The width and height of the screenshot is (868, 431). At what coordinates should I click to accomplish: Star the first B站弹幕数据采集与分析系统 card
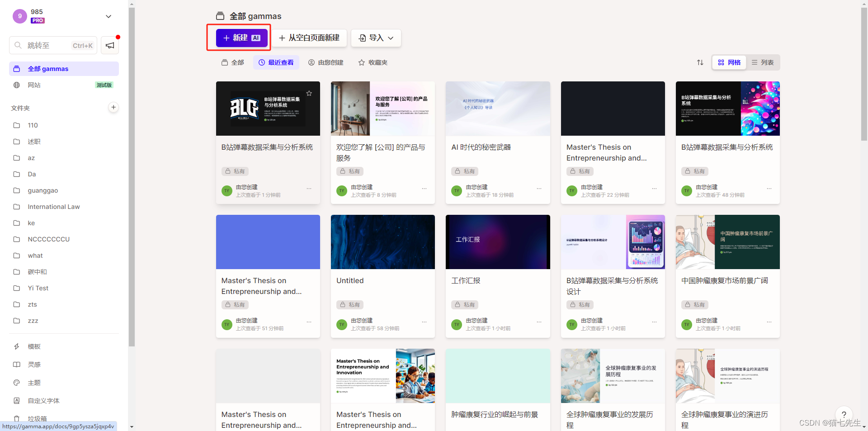309,93
